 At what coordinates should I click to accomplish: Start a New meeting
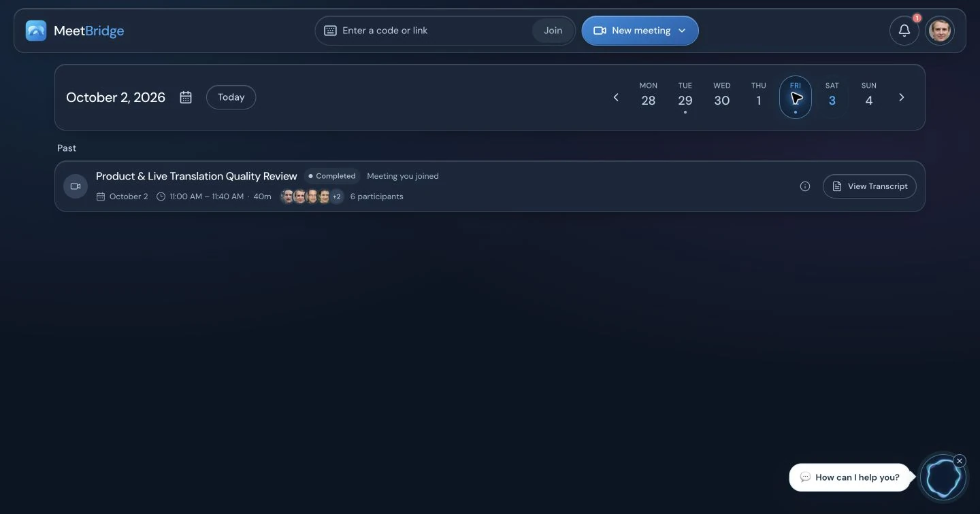640,31
